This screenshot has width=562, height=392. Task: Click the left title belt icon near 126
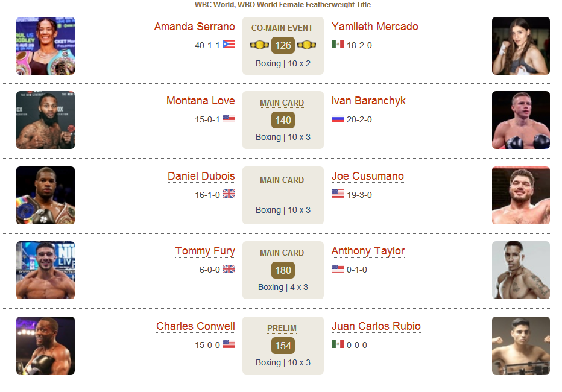coord(259,45)
